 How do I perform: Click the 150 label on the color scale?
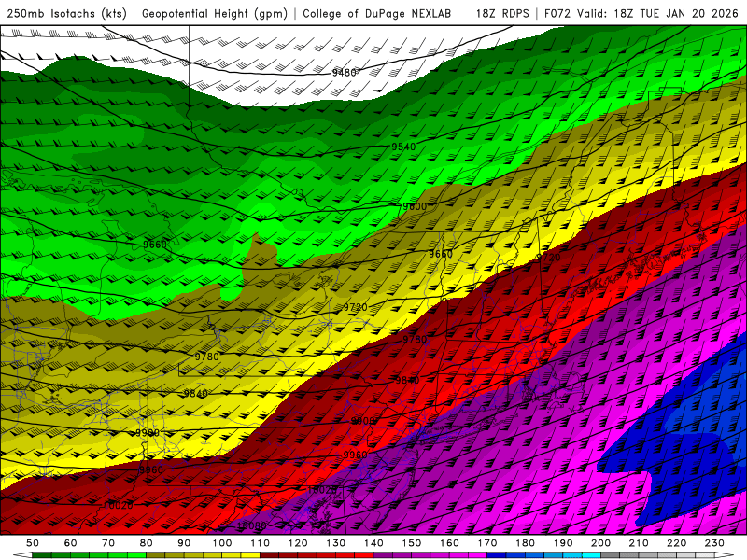(x=412, y=543)
